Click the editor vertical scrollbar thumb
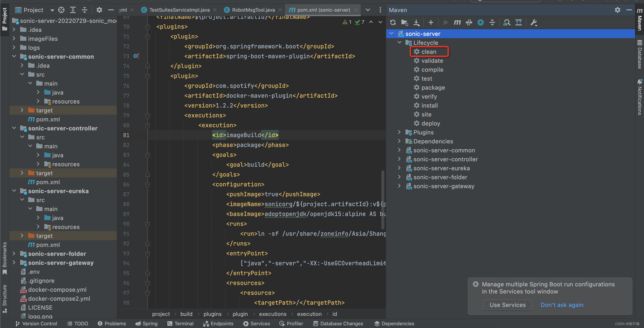This screenshot has height=328, width=644. [382, 200]
